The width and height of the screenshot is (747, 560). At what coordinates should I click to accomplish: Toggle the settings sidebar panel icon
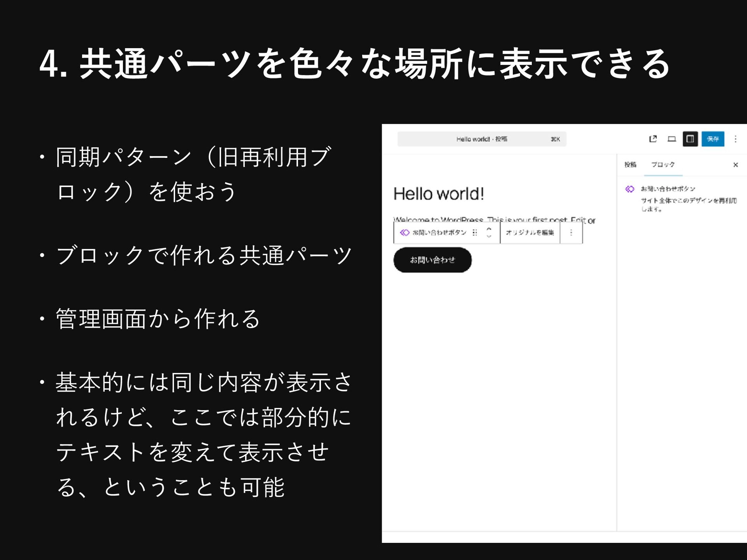(690, 139)
